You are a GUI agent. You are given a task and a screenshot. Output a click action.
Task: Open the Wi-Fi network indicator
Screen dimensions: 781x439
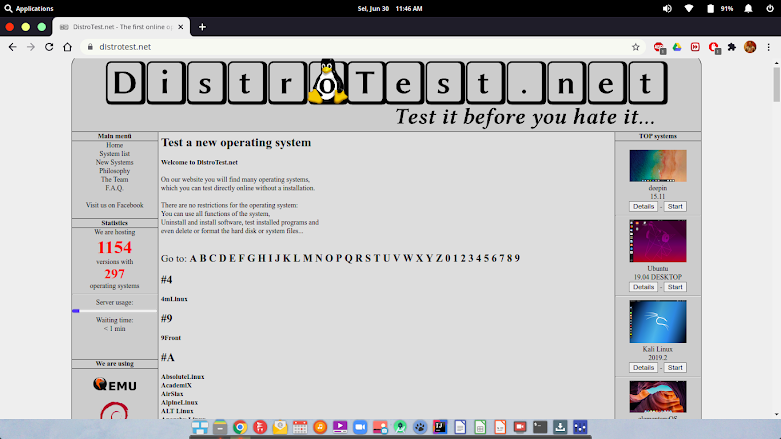[689, 8]
